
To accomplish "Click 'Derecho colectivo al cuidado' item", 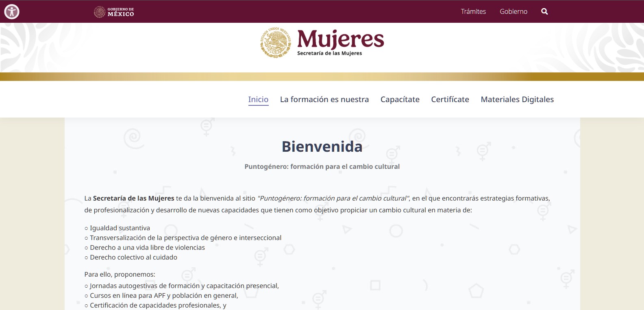I will point(131,257).
